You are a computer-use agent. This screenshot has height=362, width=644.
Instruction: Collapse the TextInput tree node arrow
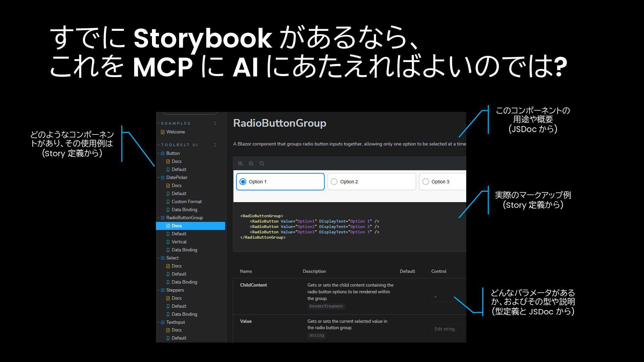[159, 322]
